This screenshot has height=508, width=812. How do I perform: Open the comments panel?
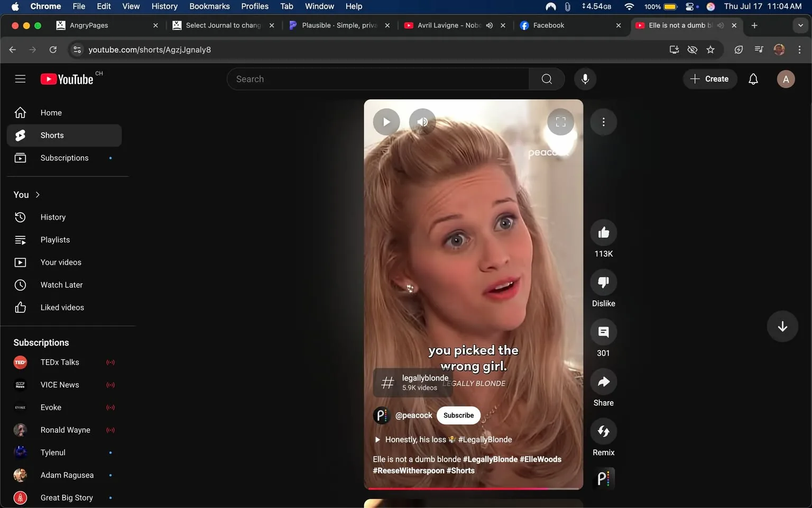603,332
